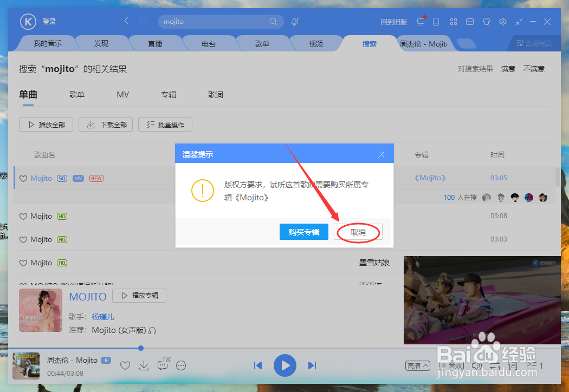569x392 pixels.
Task: Favorite the Mojito SQ song heart
Action: pyautogui.click(x=23, y=179)
